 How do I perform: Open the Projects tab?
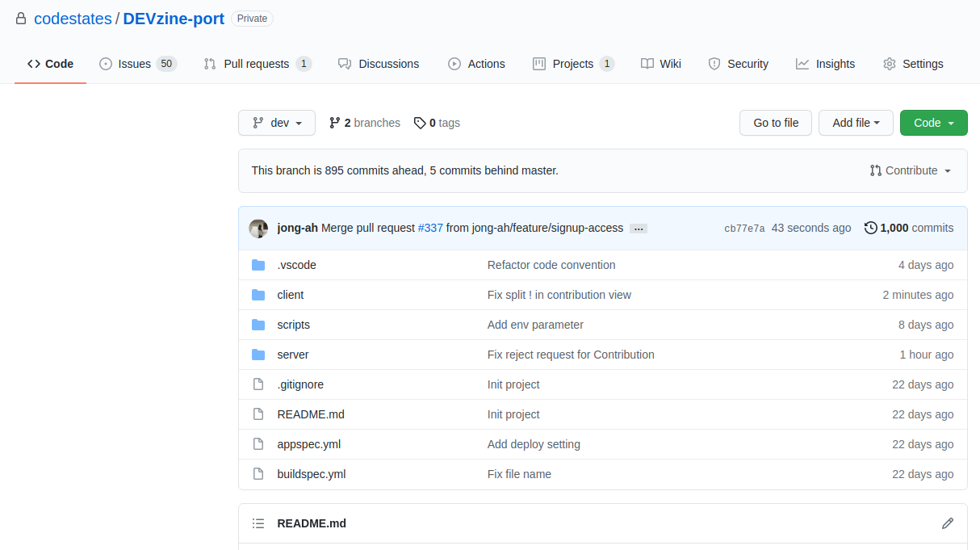click(573, 64)
